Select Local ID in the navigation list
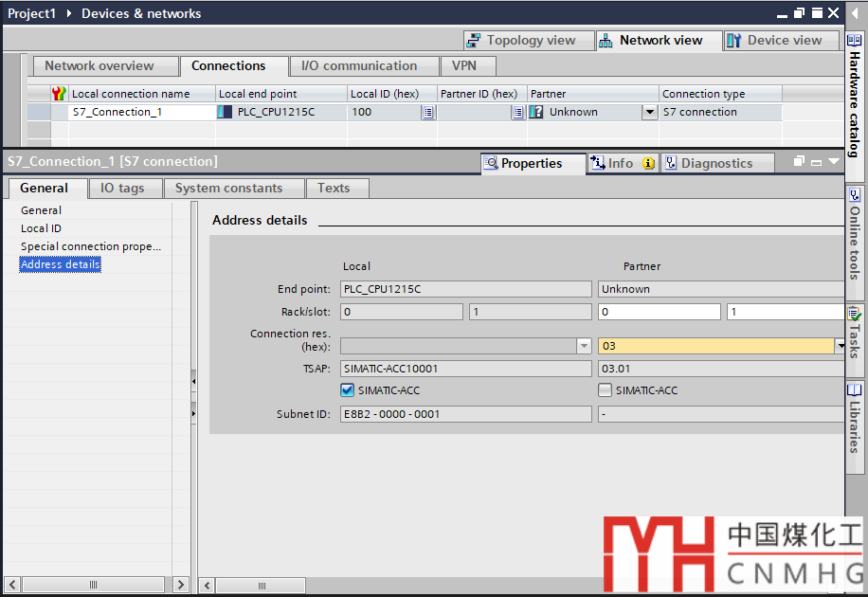 pyautogui.click(x=41, y=228)
